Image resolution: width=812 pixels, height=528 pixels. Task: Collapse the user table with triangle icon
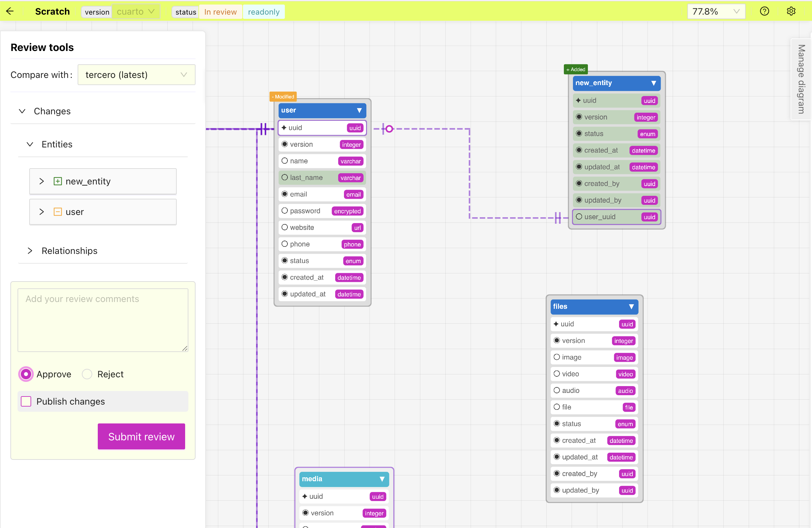click(x=359, y=110)
